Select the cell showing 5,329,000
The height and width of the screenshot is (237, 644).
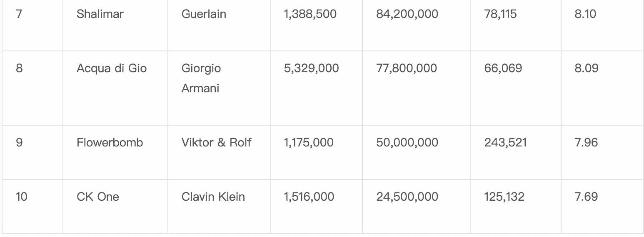pos(317,88)
